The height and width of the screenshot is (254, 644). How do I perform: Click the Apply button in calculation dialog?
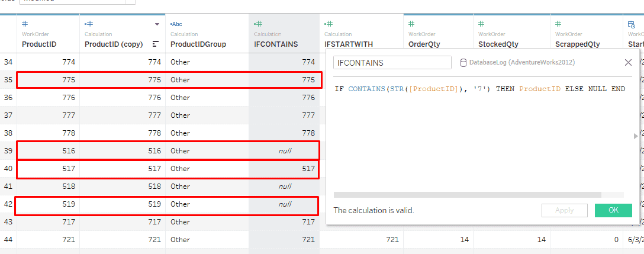(x=564, y=210)
